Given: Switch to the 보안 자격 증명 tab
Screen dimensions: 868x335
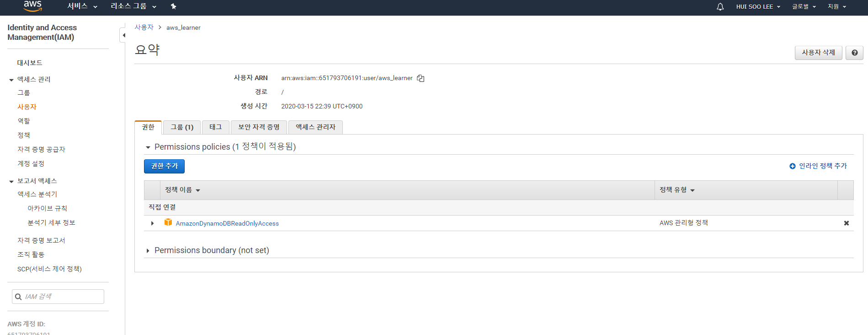Looking at the screenshot, I should (x=259, y=127).
